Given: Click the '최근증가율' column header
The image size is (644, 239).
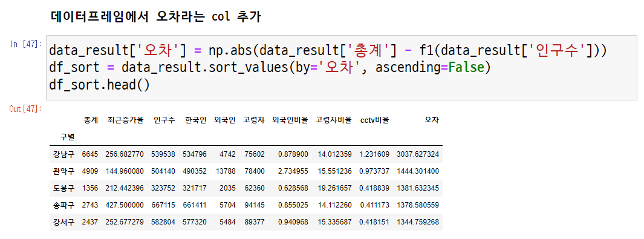Looking at the screenshot, I should click(126, 120).
